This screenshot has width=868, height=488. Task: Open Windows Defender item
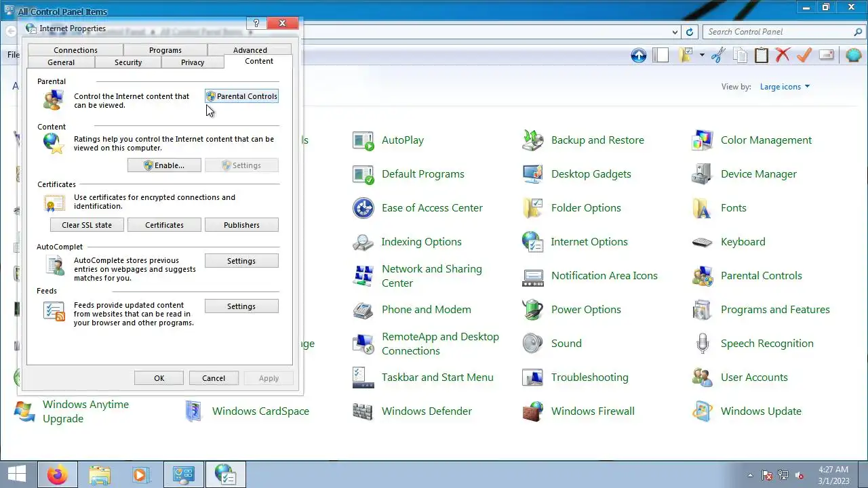click(x=412, y=411)
